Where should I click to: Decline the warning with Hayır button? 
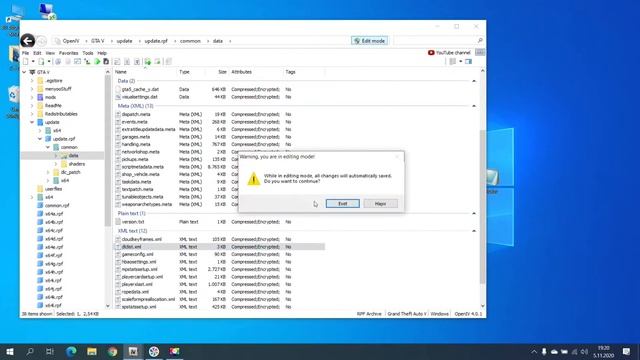tap(380, 204)
